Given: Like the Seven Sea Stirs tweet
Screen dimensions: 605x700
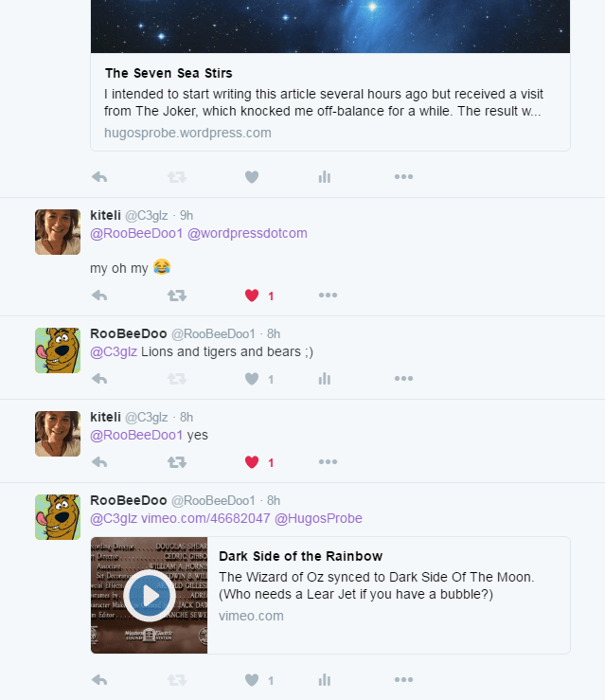Looking at the screenshot, I should (x=252, y=177).
